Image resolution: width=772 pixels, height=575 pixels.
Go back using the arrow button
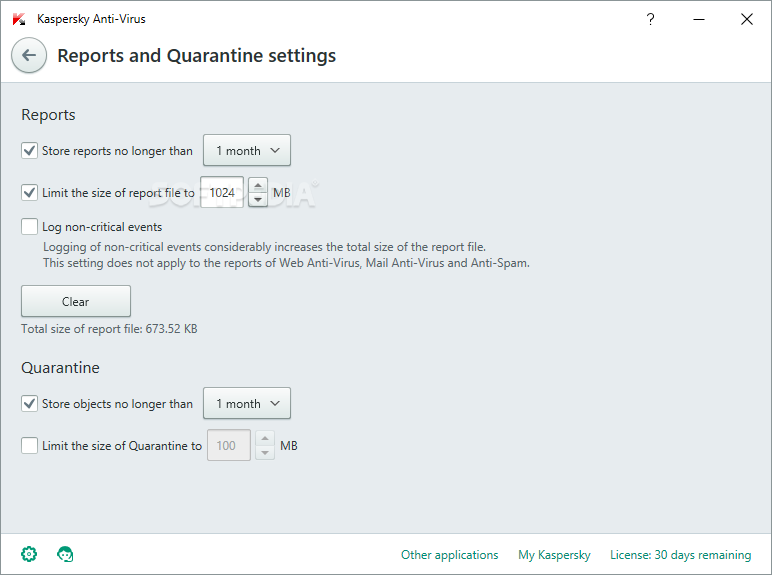coord(29,55)
